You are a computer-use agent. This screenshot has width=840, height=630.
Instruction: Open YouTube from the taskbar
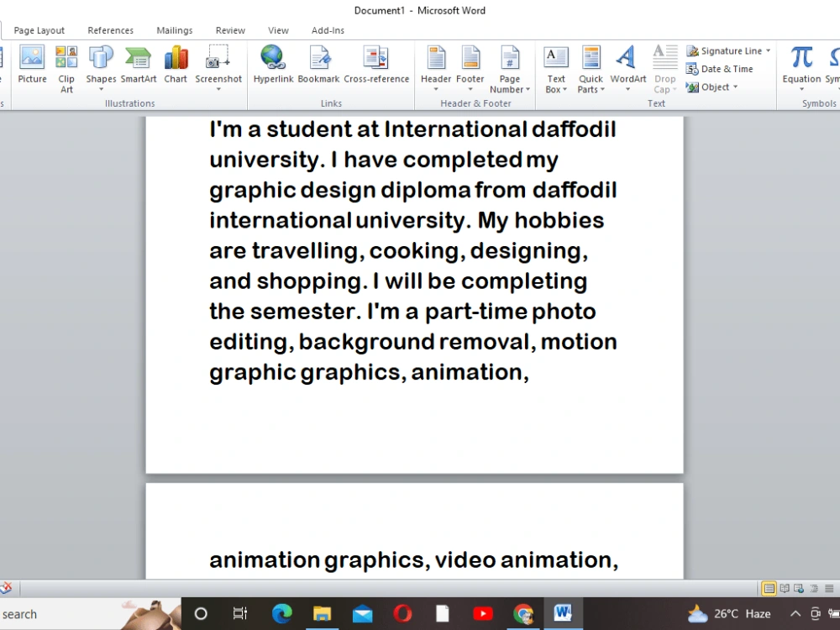point(483,613)
